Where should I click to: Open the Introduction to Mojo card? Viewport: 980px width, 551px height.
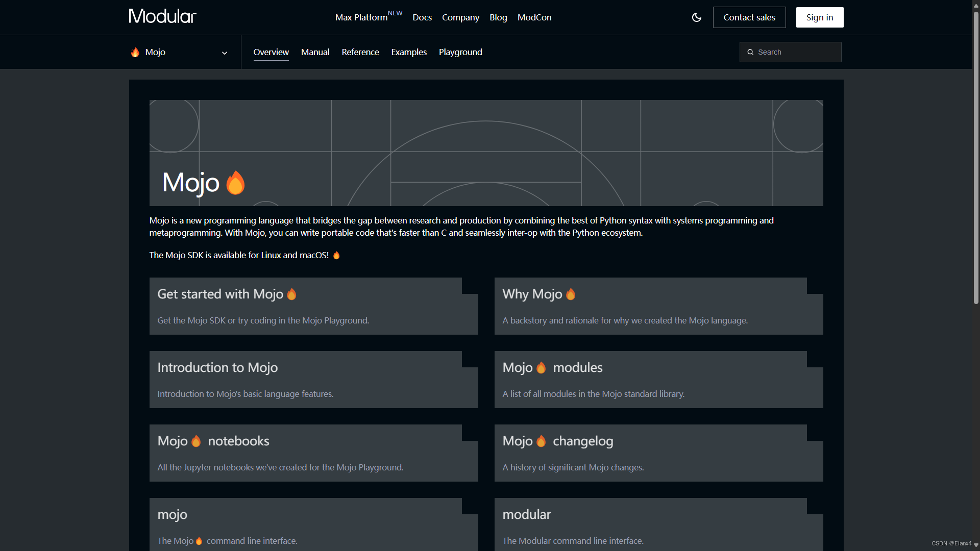(x=313, y=380)
